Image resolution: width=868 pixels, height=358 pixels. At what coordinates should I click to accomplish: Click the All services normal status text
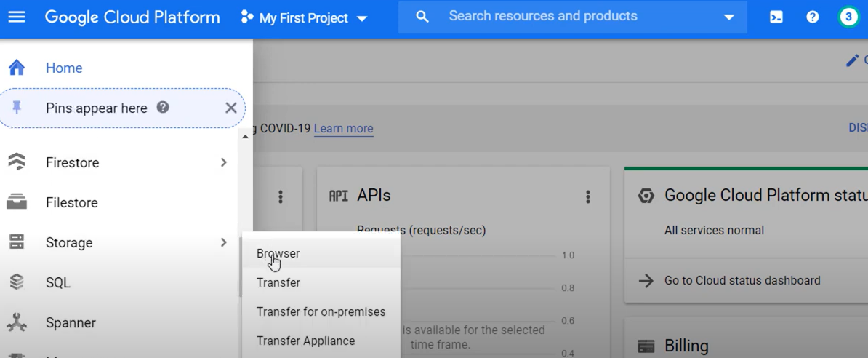[714, 230]
